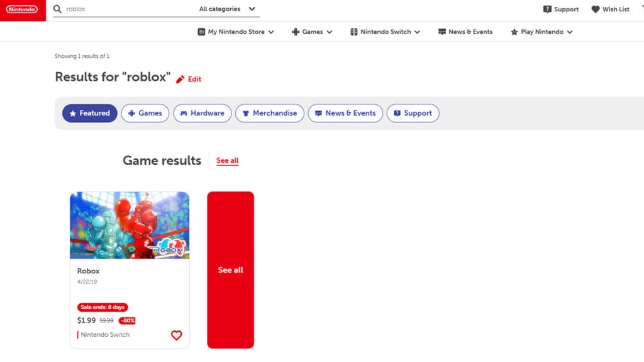Expand the My Nintendo Store menu
Viewport: 644px width, 362px height.
pos(235,31)
